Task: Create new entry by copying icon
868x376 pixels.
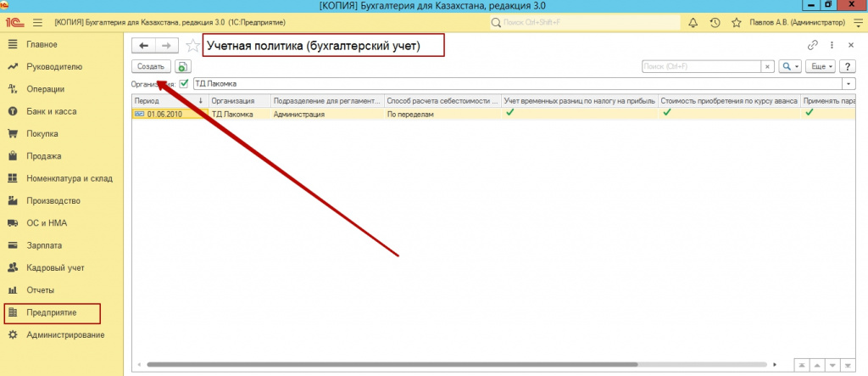Action: [183, 66]
